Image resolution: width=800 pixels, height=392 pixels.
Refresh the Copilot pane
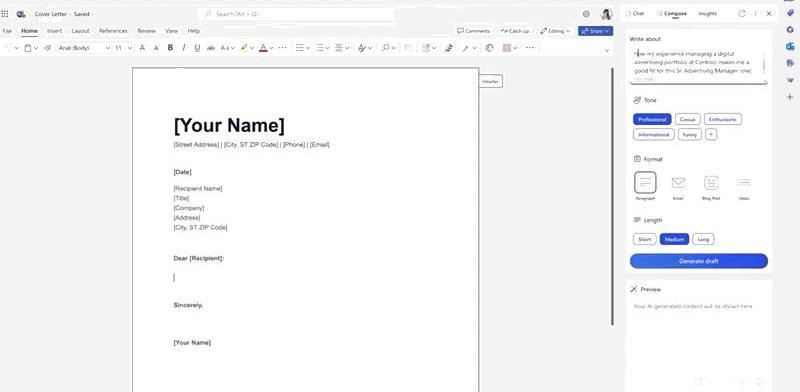[x=742, y=14]
